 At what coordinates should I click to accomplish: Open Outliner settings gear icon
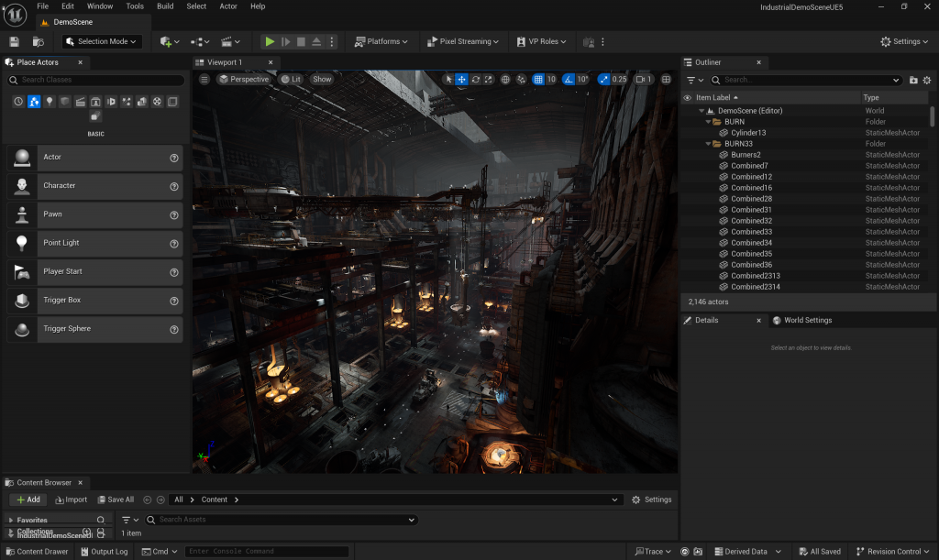point(927,80)
